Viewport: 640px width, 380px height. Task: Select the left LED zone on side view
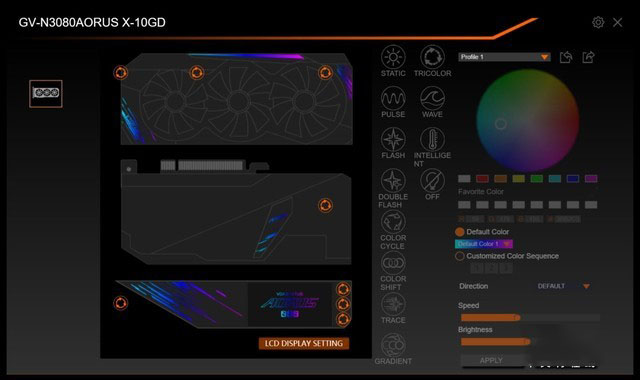click(x=120, y=303)
